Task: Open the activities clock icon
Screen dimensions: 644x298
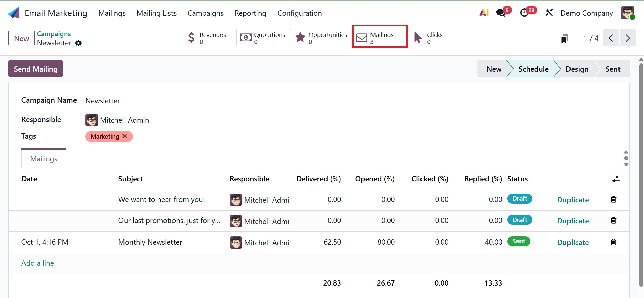Action: tap(524, 13)
